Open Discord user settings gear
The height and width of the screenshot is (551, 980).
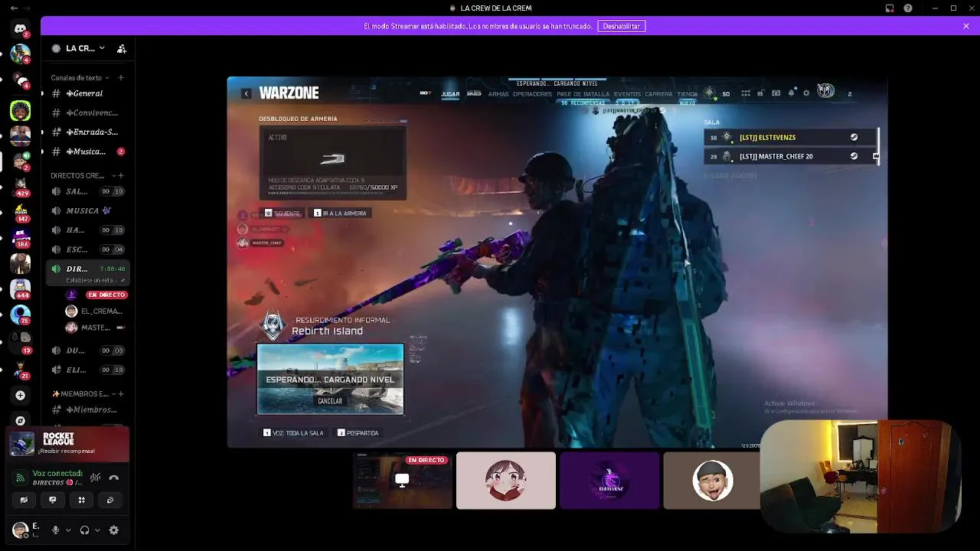click(114, 530)
